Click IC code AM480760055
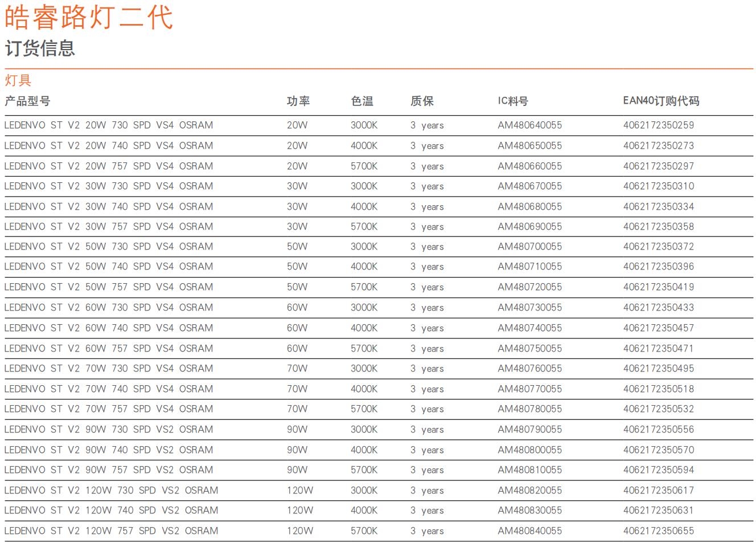The width and height of the screenshot is (756, 543). pyautogui.click(x=529, y=369)
